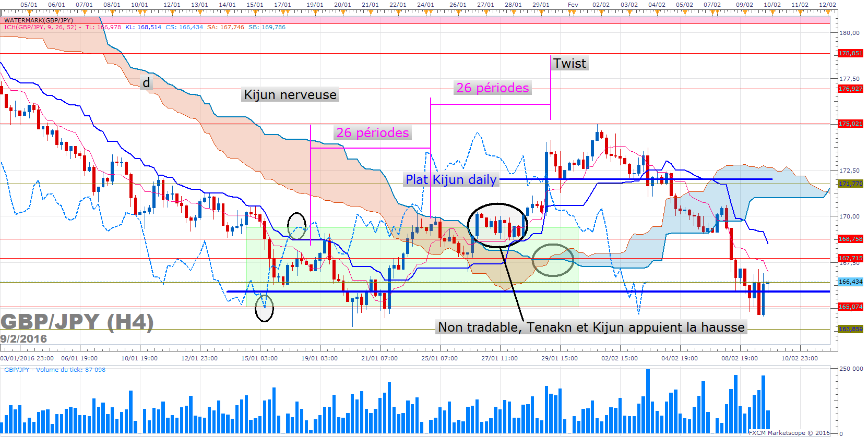Image resolution: width=868 pixels, height=437 pixels.
Task: Click the 19/01 03:00 time axis label
Action: [x=319, y=358]
